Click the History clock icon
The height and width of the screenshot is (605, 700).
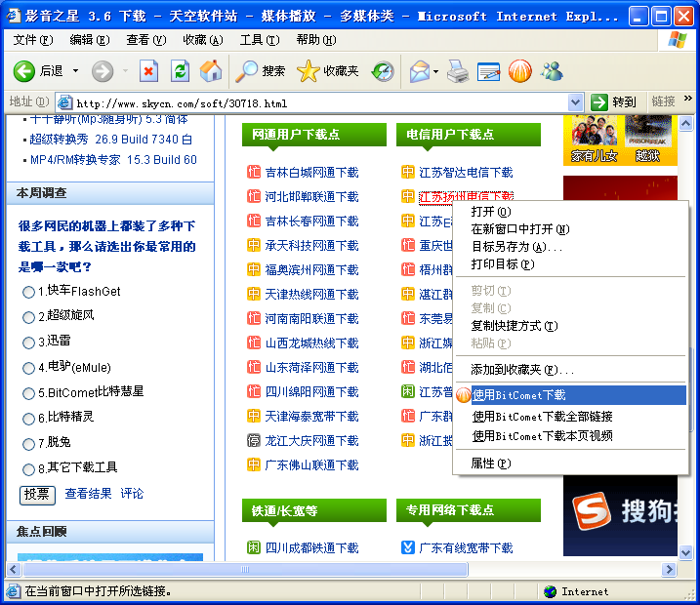point(383,70)
